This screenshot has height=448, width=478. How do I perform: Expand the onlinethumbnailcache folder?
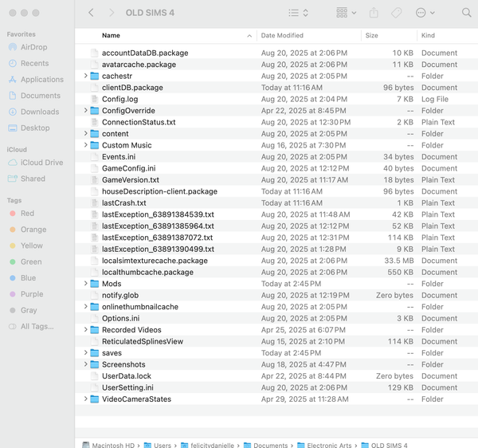point(86,306)
